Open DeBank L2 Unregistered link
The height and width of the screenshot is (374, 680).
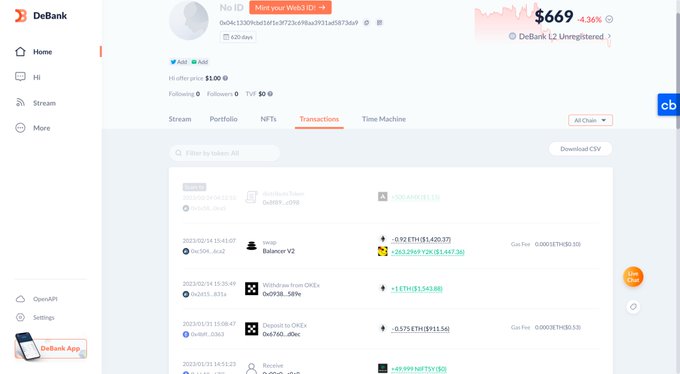(x=560, y=36)
